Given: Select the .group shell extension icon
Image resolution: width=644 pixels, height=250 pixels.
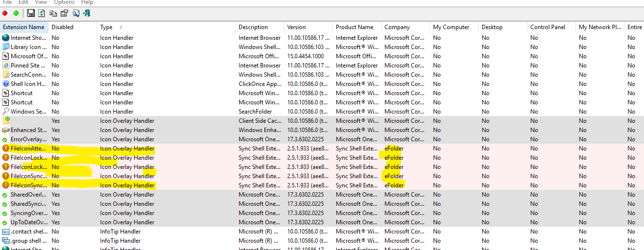Looking at the screenshot, I should (x=6, y=241).
